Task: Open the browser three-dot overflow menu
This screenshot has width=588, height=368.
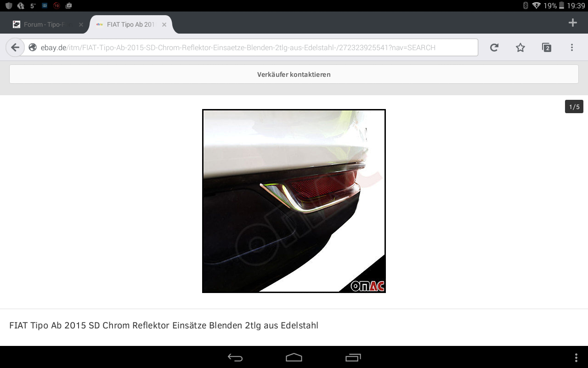Action: (x=572, y=47)
